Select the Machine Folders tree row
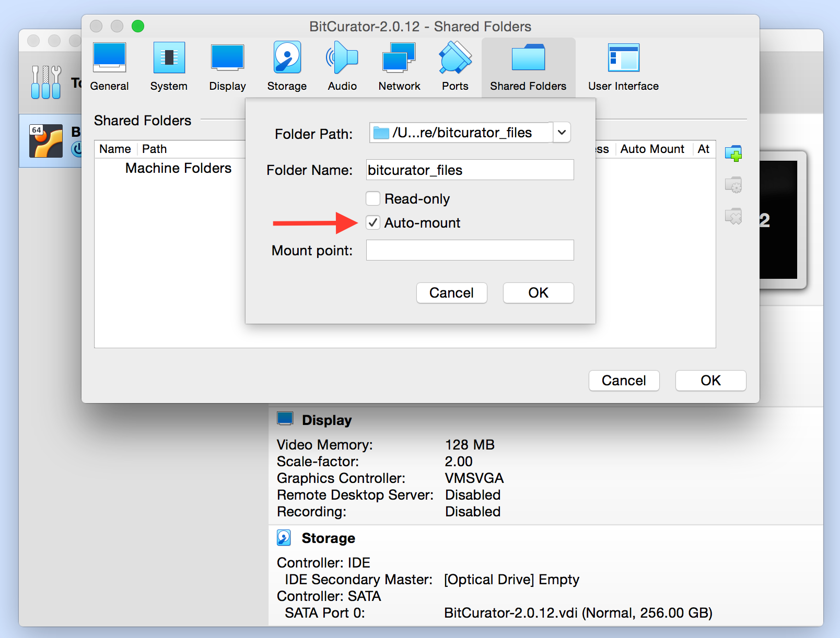Viewport: 840px width, 638px height. [178, 168]
